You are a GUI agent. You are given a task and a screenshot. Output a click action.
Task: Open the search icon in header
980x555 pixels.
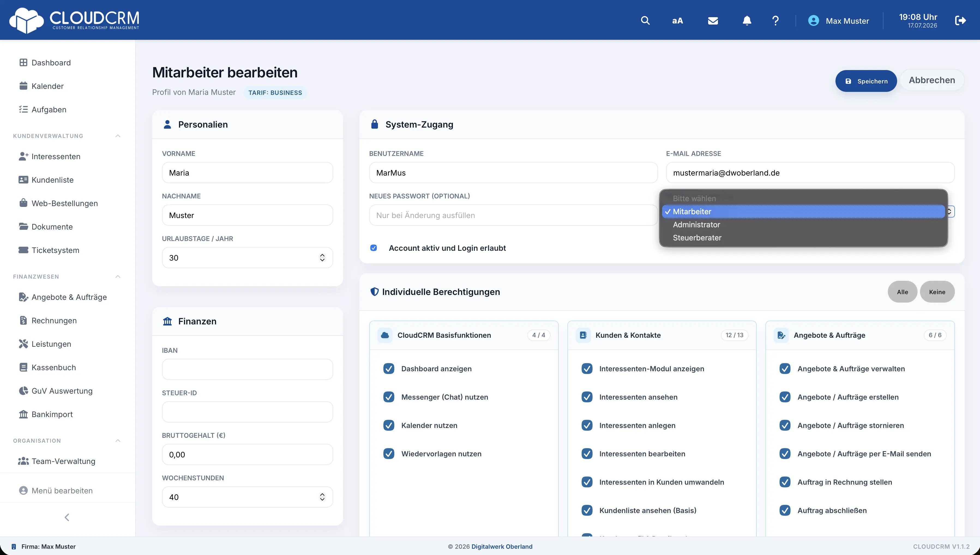pos(645,21)
